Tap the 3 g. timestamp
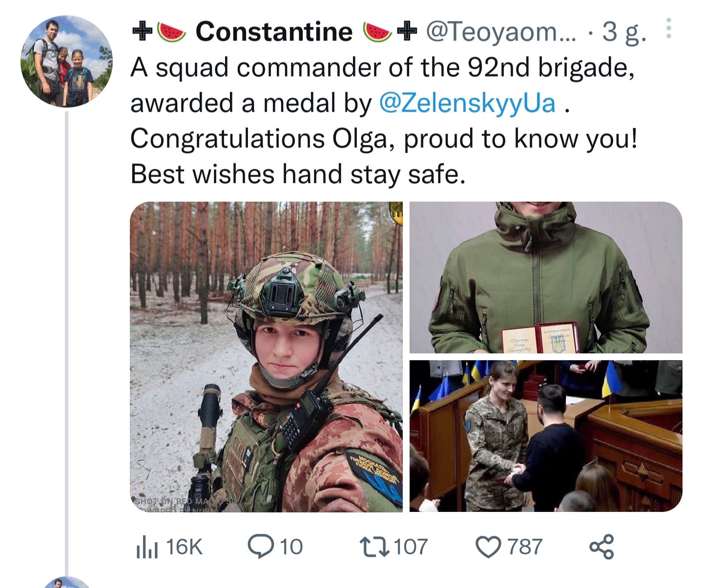This screenshot has width=703, height=588. coord(624,32)
